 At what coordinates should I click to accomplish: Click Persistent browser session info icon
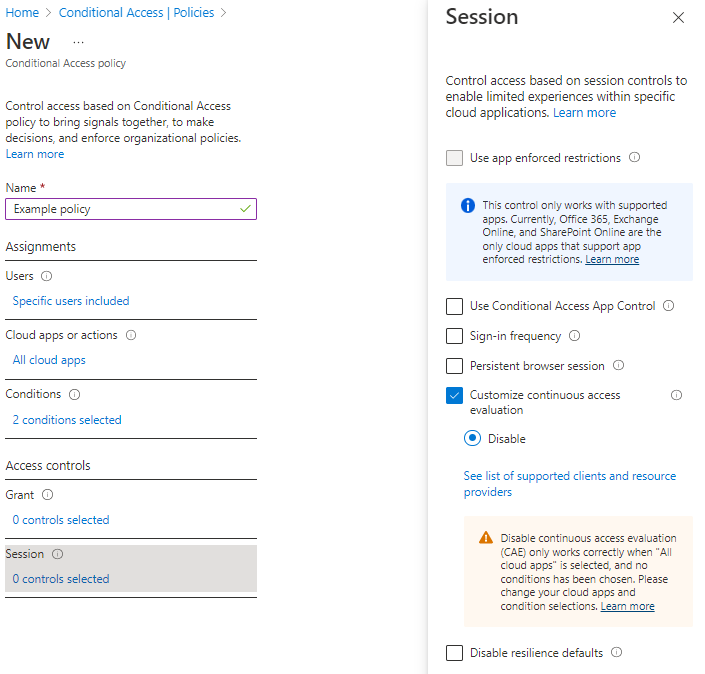coord(618,366)
